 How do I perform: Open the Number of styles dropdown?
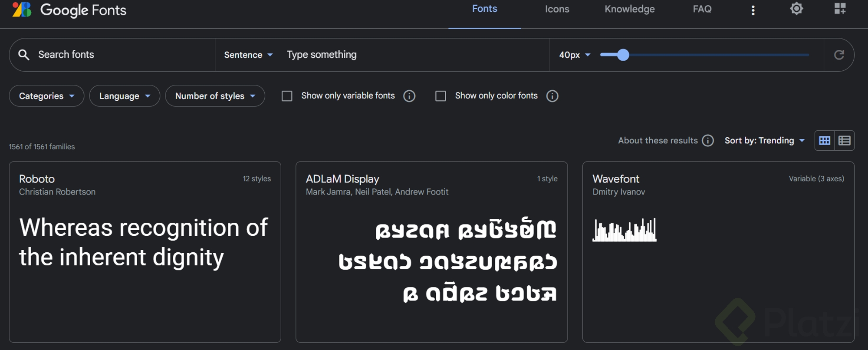pos(215,96)
